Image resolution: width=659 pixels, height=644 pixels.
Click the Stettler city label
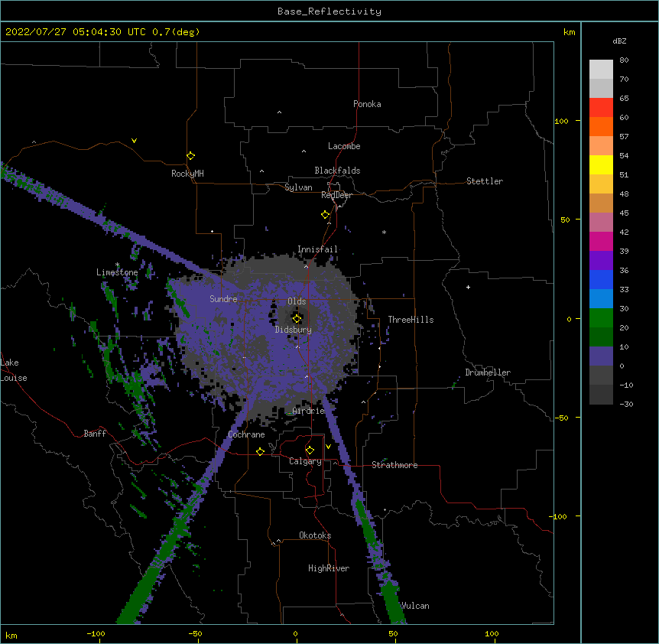(485, 181)
